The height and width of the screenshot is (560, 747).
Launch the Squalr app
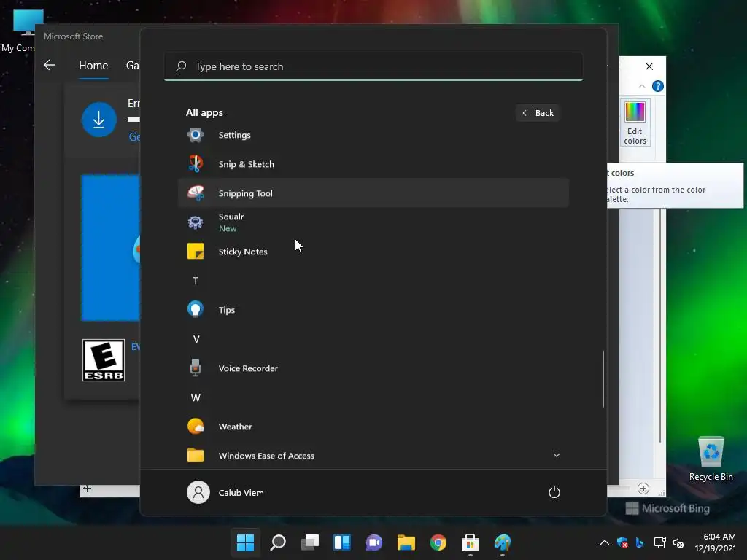point(373,222)
